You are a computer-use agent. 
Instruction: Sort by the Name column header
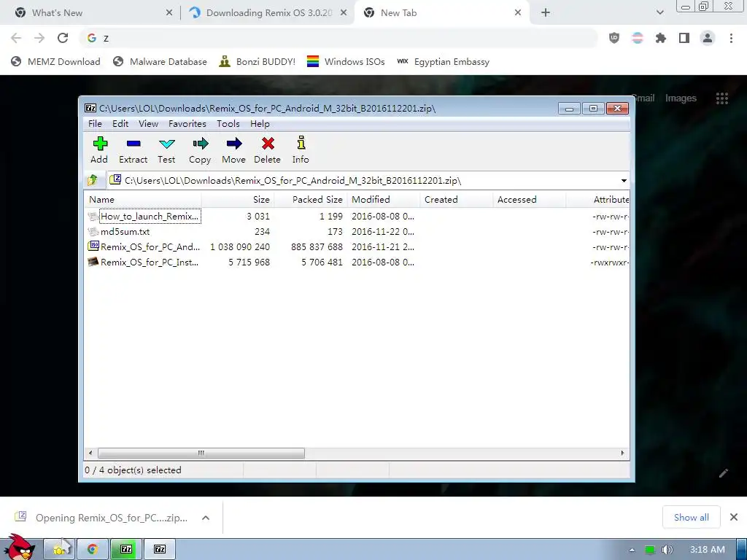pyautogui.click(x=143, y=200)
